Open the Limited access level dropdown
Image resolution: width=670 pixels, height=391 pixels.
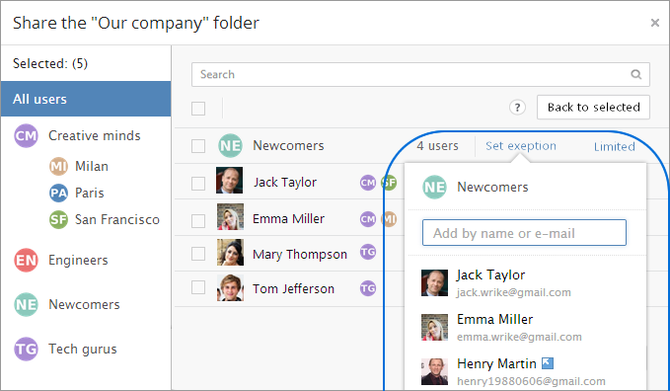pyautogui.click(x=614, y=147)
